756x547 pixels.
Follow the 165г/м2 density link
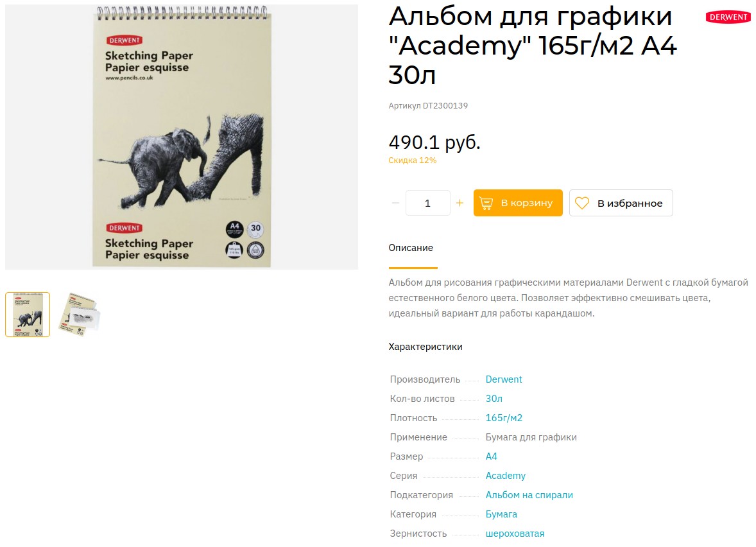tap(504, 418)
